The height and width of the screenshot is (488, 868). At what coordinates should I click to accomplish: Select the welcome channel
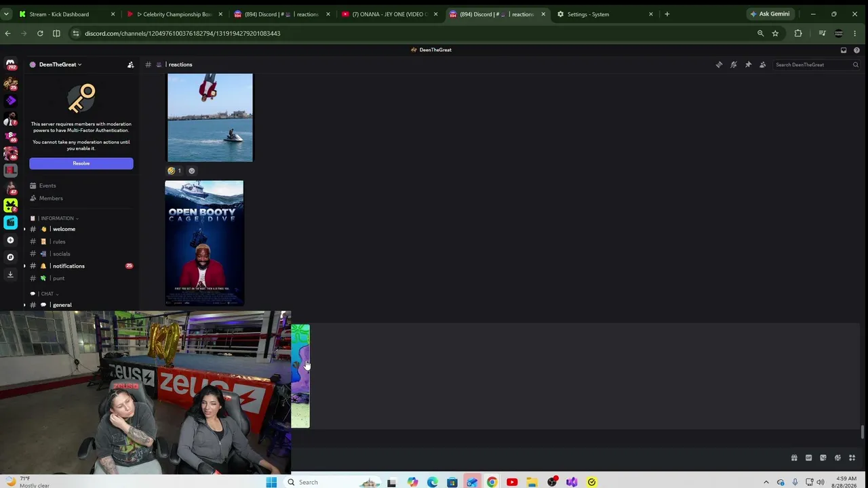coord(81,229)
